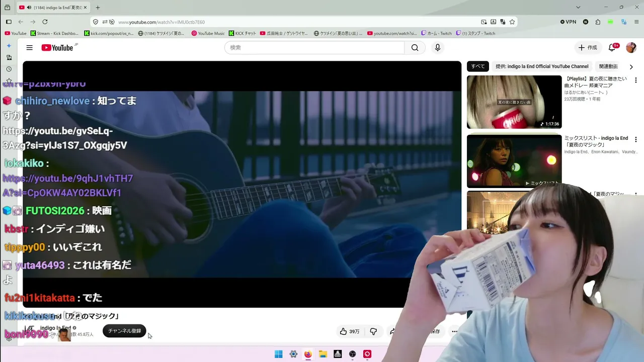
Task: Open the YouTube guide hamburger menu
Action: click(x=30, y=48)
